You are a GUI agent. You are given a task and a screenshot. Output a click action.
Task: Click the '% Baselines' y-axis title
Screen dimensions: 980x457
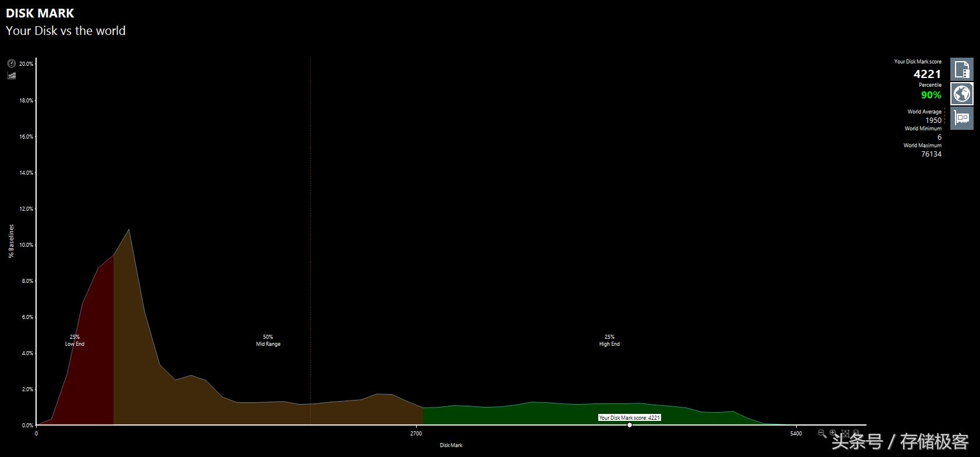tap(11, 241)
